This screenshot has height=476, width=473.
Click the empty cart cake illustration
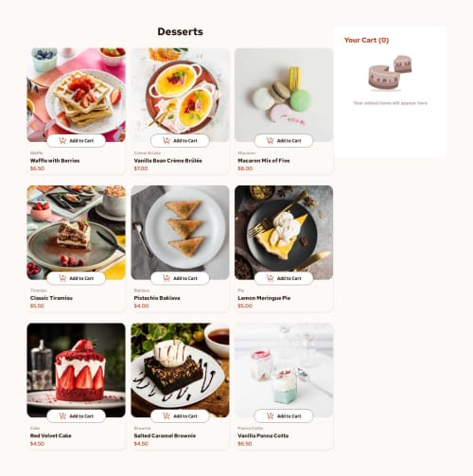coord(390,73)
